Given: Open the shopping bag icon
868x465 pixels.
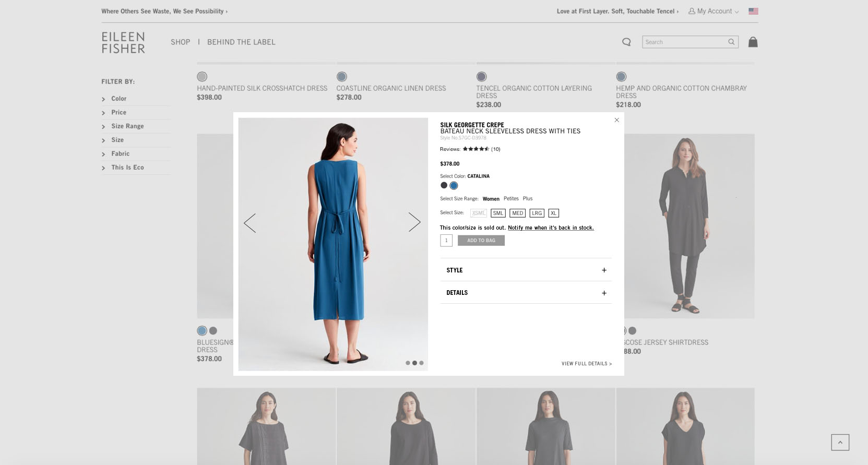Looking at the screenshot, I should pyautogui.click(x=753, y=42).
